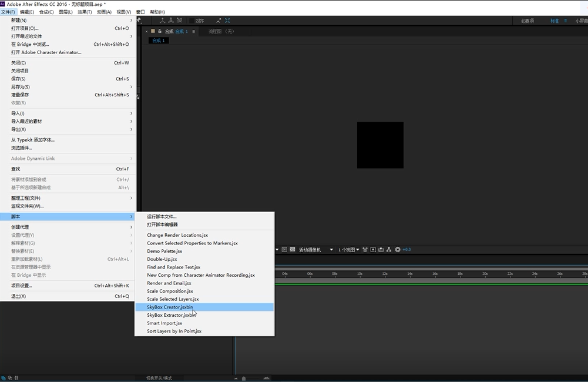Switch to the 流程图 (无) tab
Viewport: 588px width, 382px height.
(x=221, y=32)
